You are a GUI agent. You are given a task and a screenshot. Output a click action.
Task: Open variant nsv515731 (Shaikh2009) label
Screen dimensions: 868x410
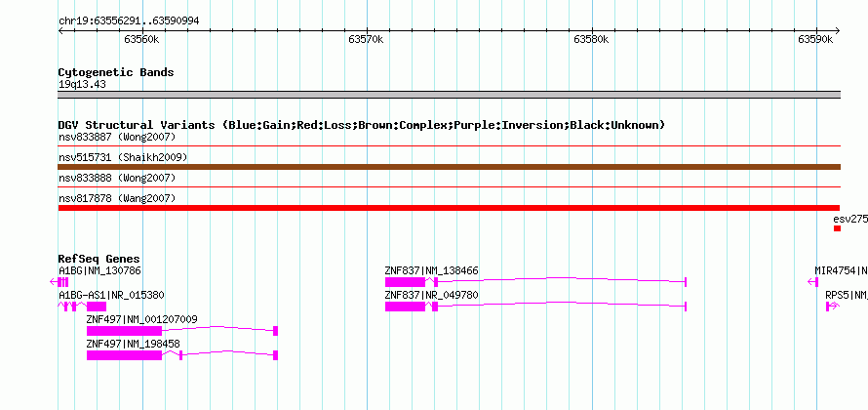[123, 157]
